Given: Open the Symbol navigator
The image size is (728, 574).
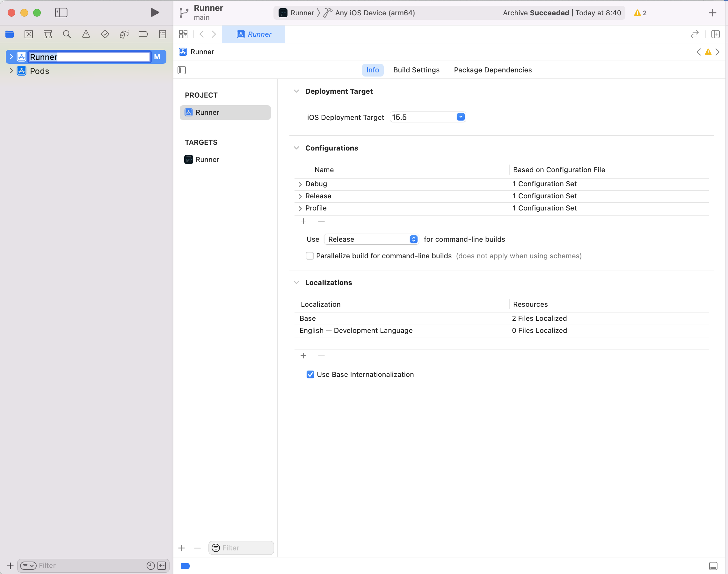Looking at the screenshot, I should point(48,34).
